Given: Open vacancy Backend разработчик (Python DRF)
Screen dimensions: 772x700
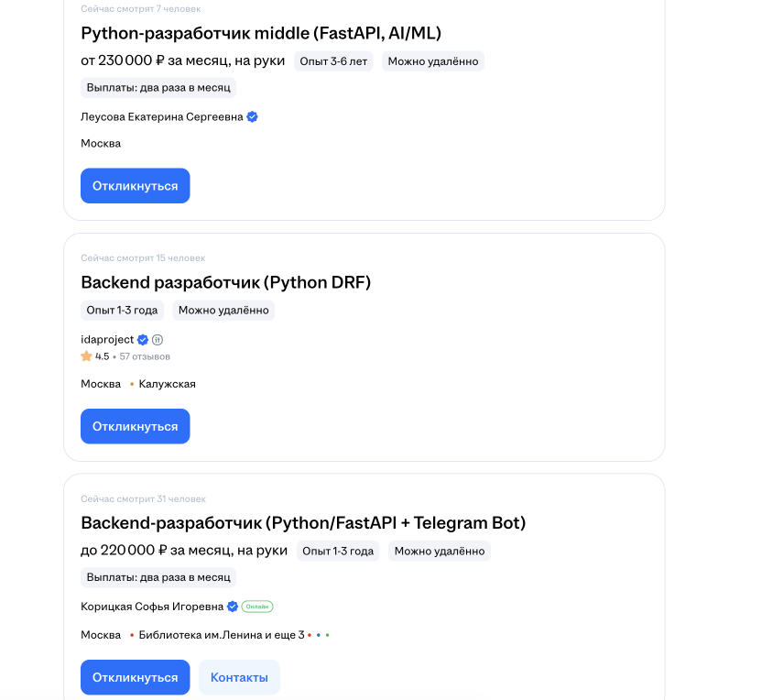Looking at the screenshot, I should click(x=225, y=282).
